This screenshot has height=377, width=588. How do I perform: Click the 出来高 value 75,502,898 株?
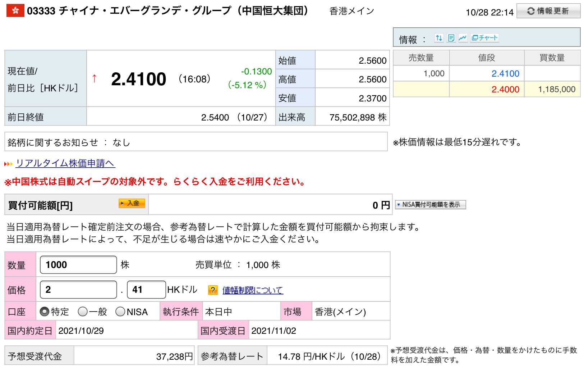pos(358,118)
